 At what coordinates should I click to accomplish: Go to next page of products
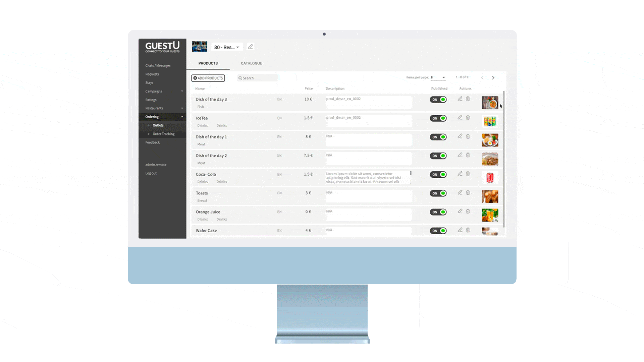(x=493, y=78)
